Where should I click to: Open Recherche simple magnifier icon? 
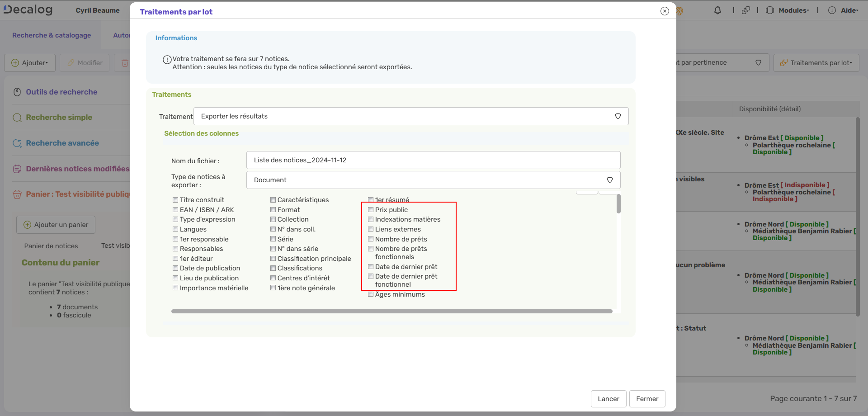coord(17,118)
